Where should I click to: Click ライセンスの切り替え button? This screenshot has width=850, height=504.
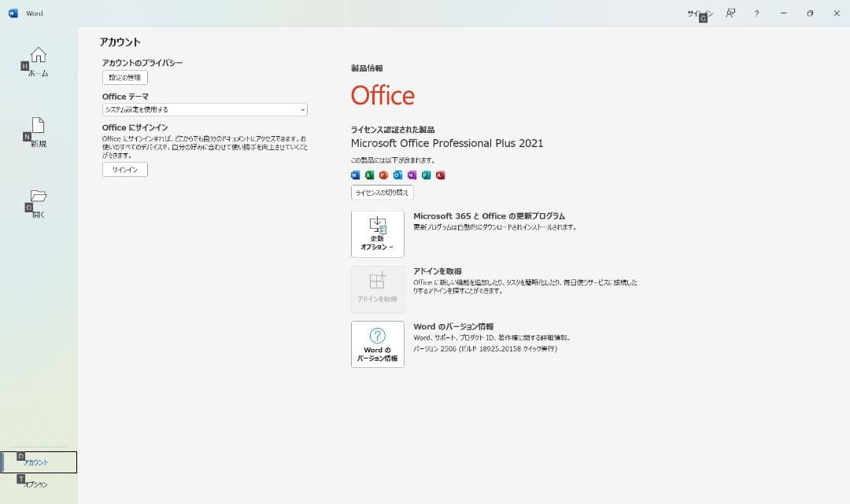pos(380,193)
